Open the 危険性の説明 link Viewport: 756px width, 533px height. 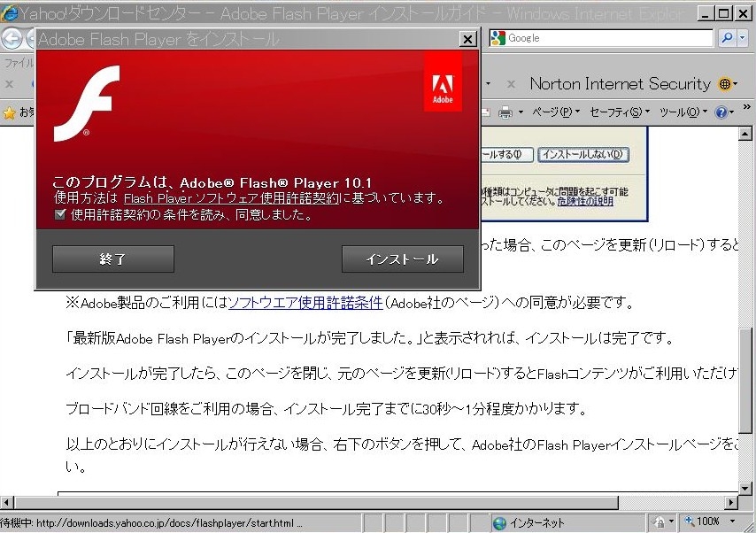(x=585, y=201)
